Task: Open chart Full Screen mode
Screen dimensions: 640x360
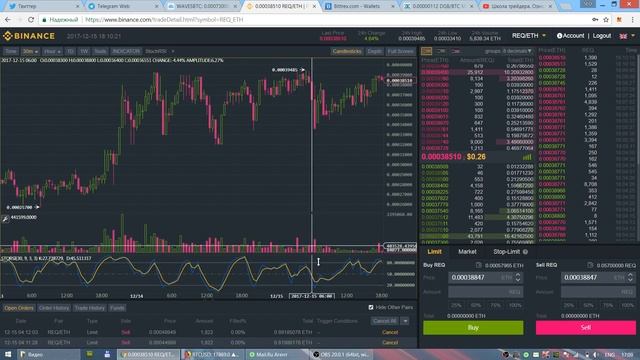Action: 400,51
